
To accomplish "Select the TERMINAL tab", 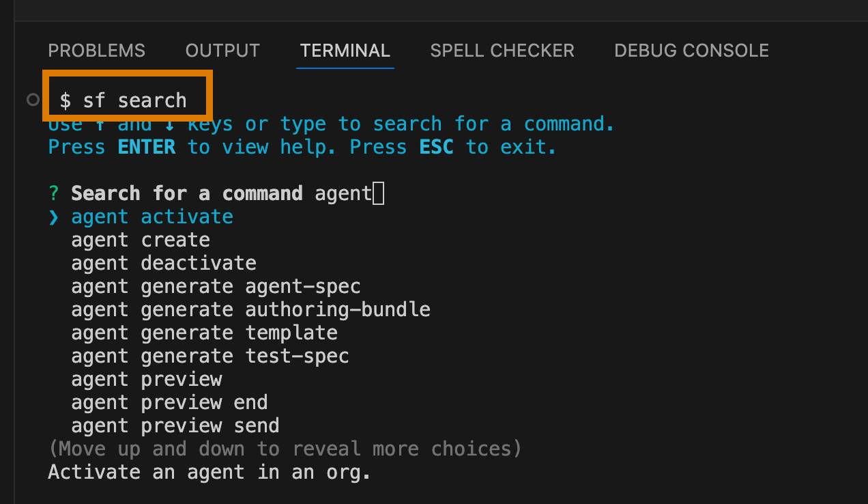I will point(345,51).
